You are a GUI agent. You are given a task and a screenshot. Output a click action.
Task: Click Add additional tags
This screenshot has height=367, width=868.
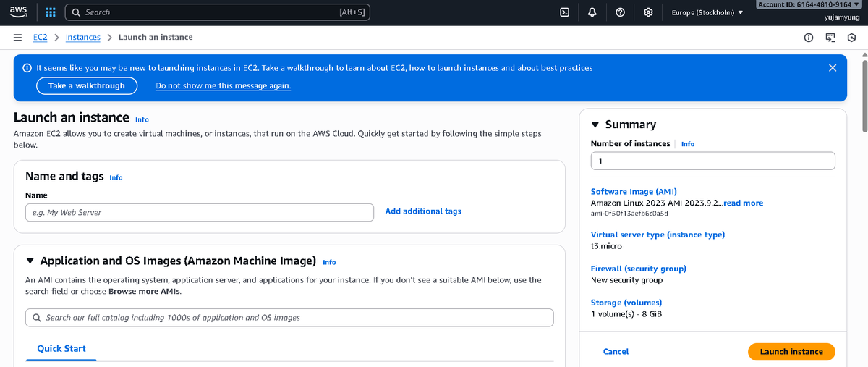coord(423,211)
